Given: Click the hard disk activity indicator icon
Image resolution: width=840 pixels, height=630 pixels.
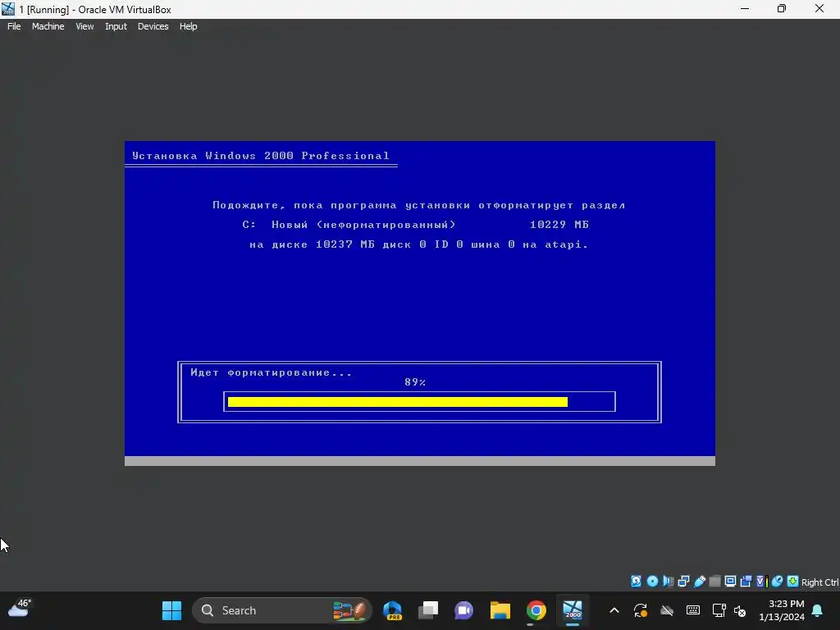Looking at the screenshot, I should pos(636,582).
